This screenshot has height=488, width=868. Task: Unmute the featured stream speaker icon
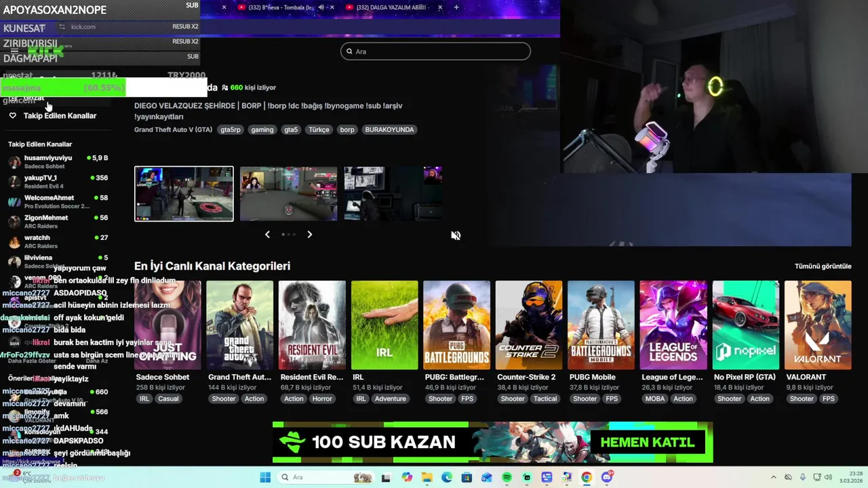pyautogui.click(x=456, y=235)
